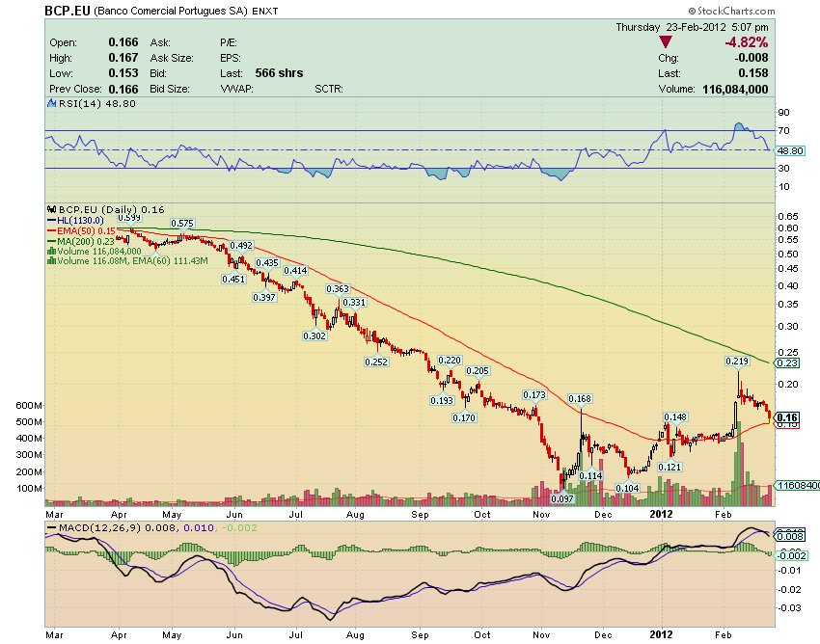Click the 0.302 price annotation
The image size is (820, 644).
coord(314,335)
